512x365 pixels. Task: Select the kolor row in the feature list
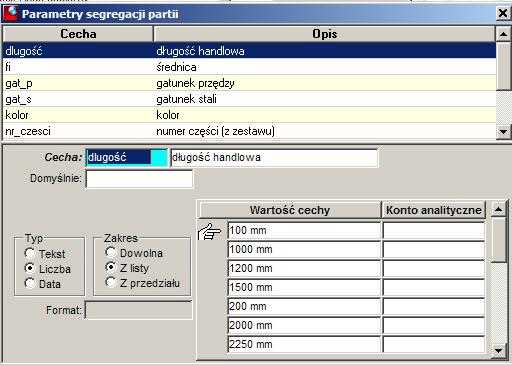[249, 115]
